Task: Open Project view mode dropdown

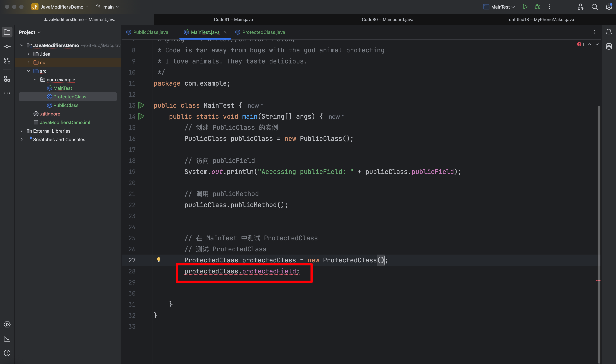Action: coord(30,32)
